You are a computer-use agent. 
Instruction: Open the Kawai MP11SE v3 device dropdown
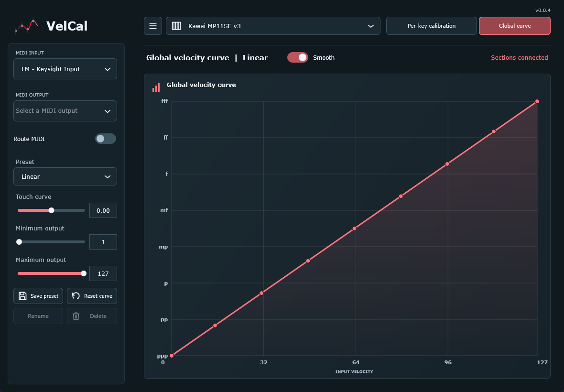point(273,26)
